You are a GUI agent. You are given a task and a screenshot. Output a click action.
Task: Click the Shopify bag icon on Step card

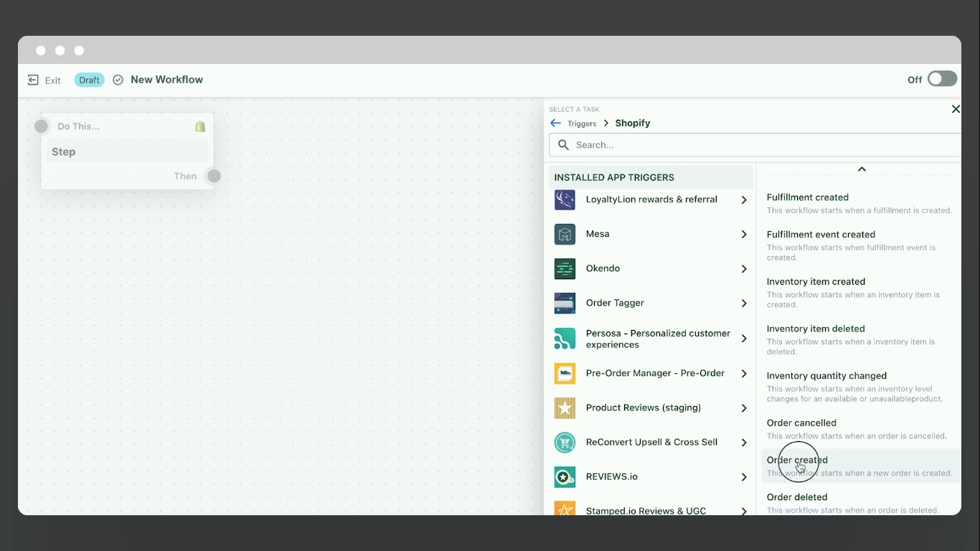(x=200, y=126)
